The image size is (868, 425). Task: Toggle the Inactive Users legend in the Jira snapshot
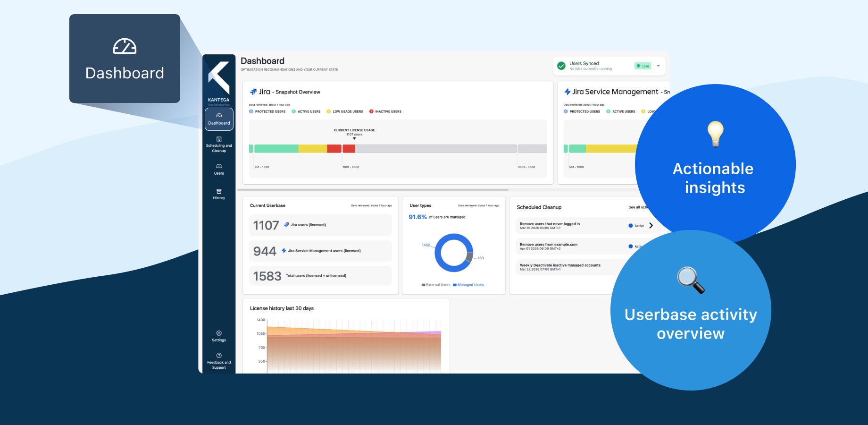tap(385, 111)
